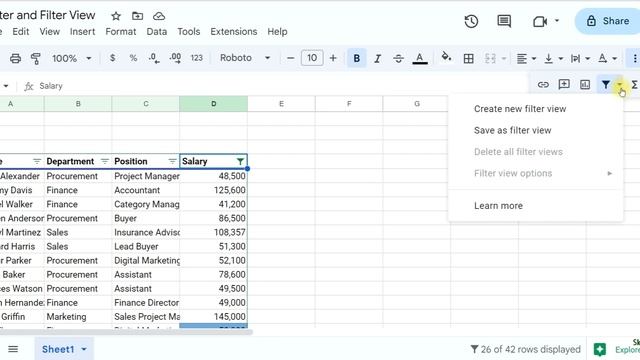Check the cloud save status icon

(159, 16)
